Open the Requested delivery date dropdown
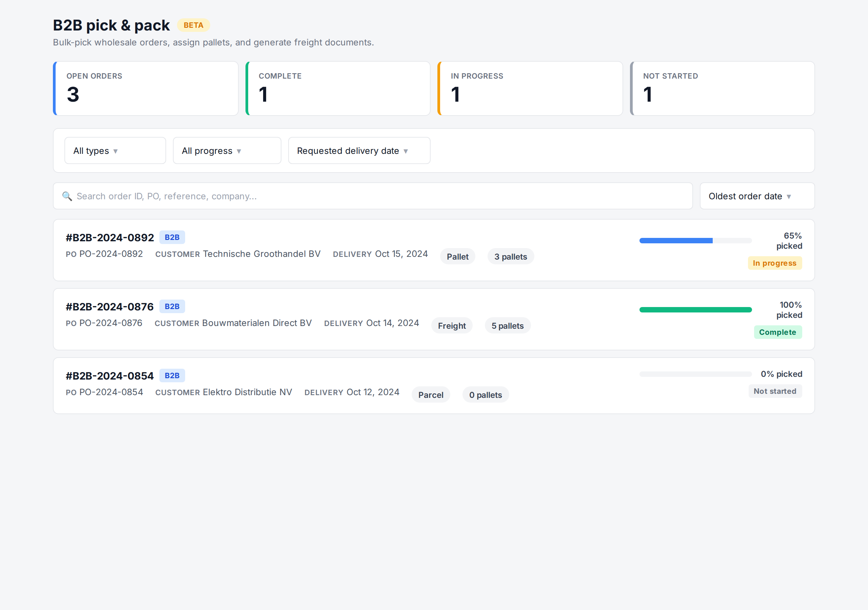 tap(359, 150)
